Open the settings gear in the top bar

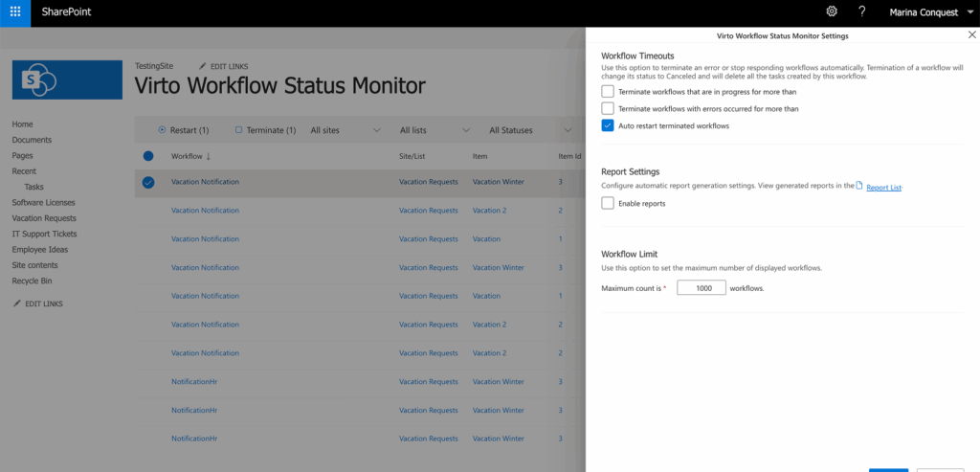point(832,11)
